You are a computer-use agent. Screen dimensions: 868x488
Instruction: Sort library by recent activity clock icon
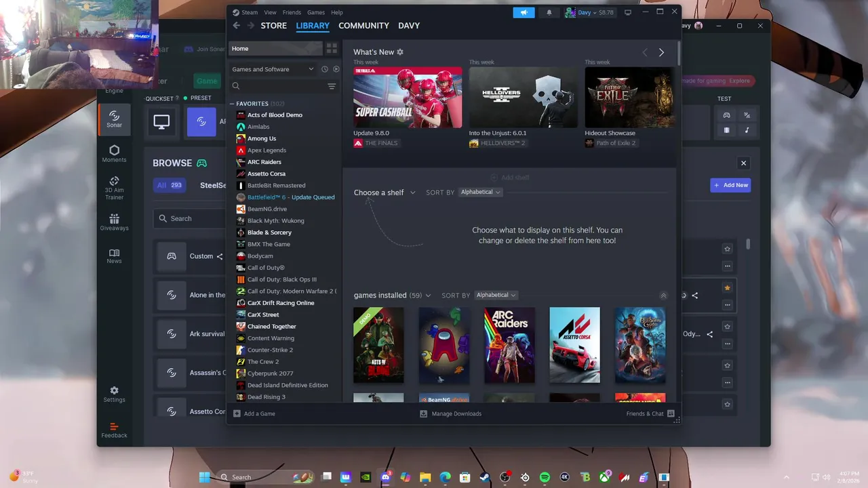(325, 69)
